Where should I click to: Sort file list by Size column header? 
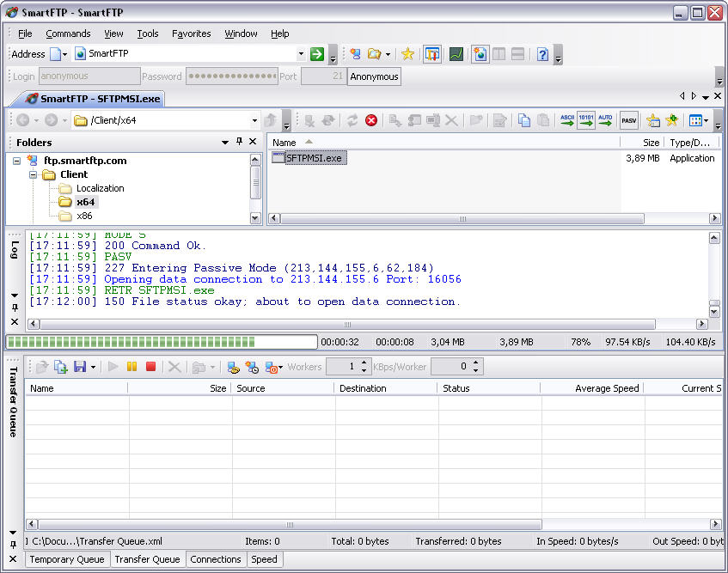(x=642, y=143)
